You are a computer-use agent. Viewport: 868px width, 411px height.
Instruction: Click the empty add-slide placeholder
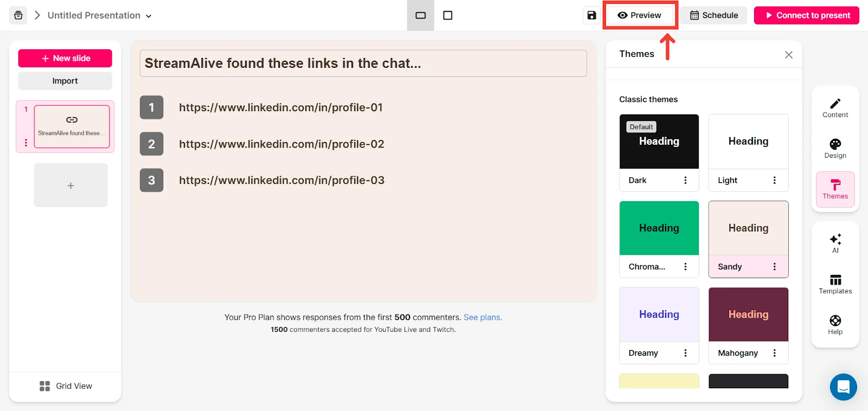(x=71, y=185)
